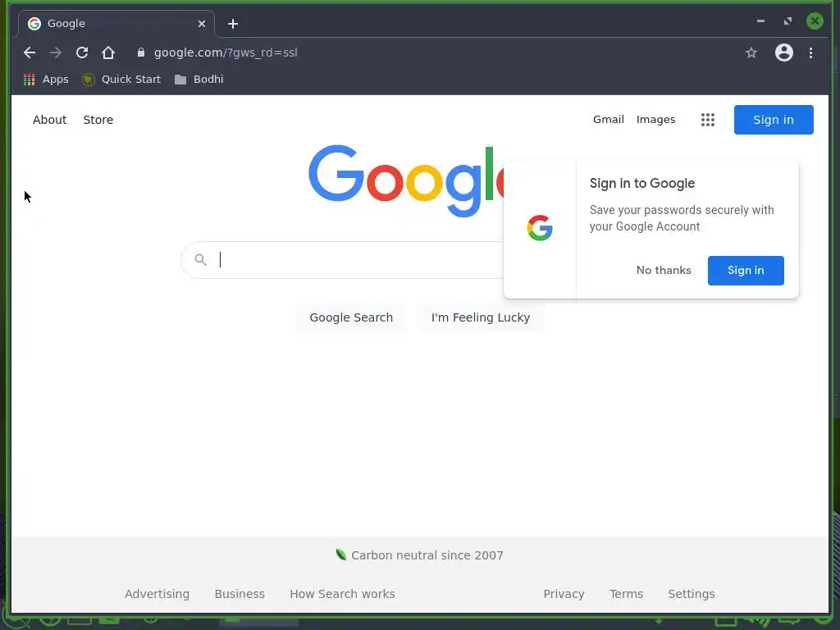Open the Terms footer link
The image size is (840, 630).
626,594
